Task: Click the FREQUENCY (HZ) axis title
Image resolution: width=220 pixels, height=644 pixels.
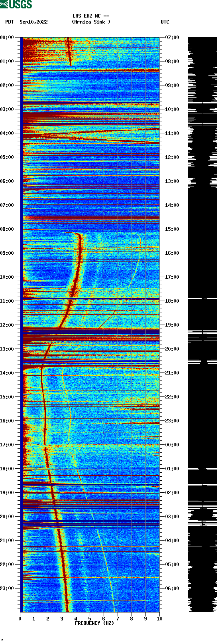Action: pyautogui.click(x=94, y=623)
